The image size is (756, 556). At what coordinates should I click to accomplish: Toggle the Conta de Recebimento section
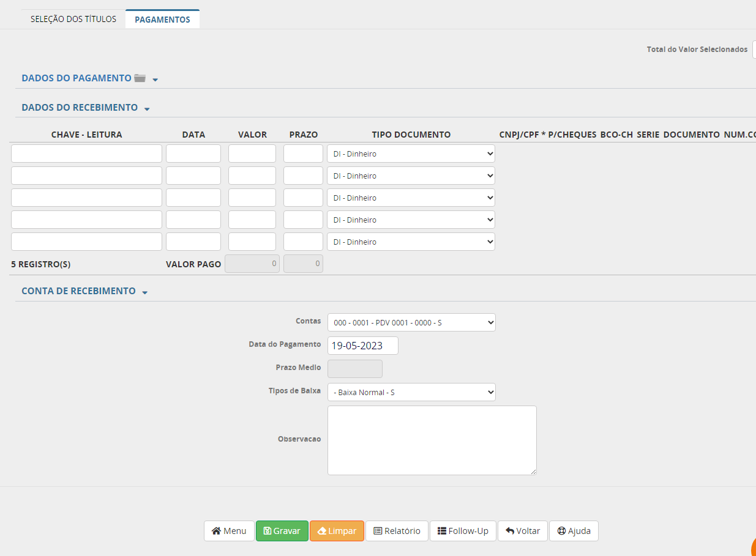click(x=144, y=292)
